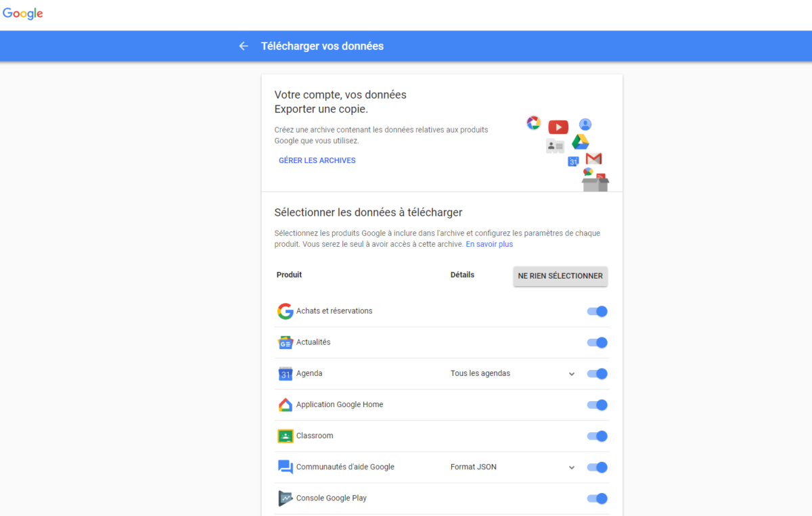Click the Communautés d'aide Google label

point(345,467)
